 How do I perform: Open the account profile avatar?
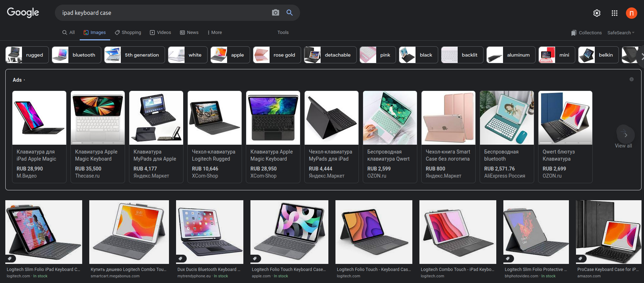point(631,13)
